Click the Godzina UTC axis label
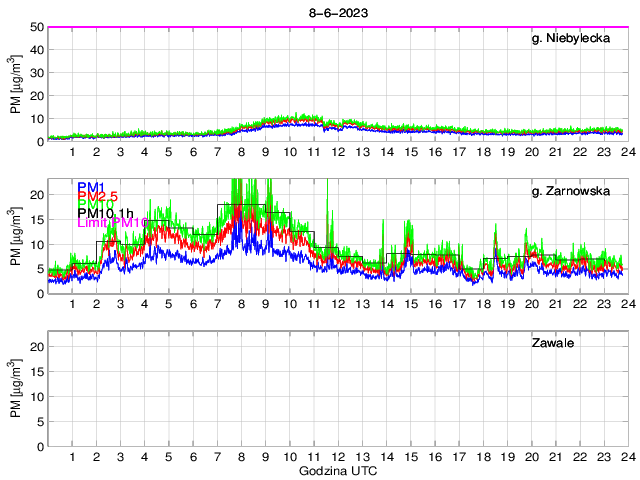 [x=336, y=470]
